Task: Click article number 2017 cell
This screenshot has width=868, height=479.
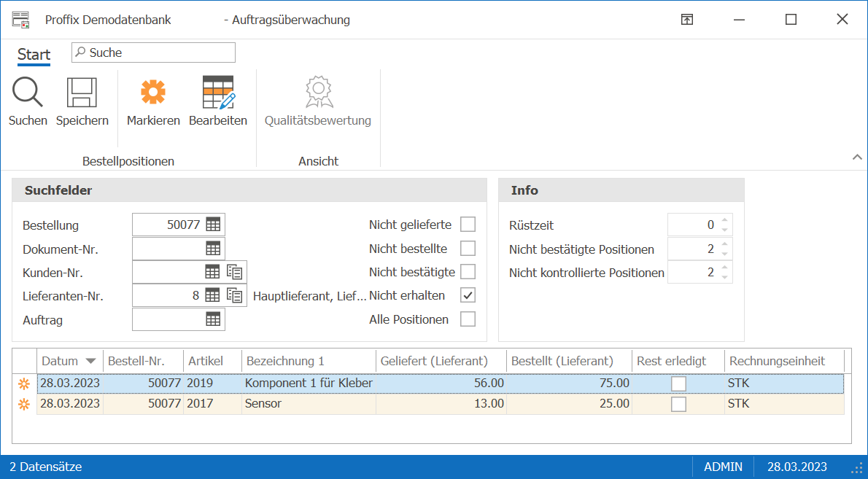Action: pos(212,404)
